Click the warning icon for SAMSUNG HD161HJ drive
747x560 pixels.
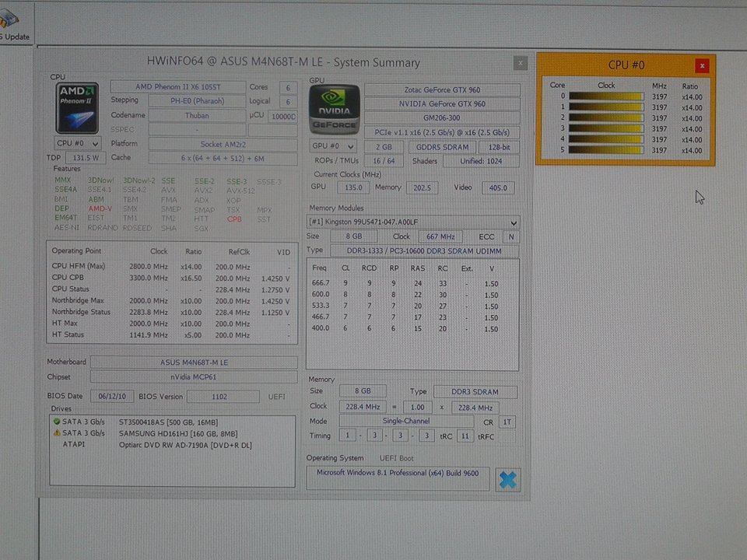pyautogui.click(x=56, y=433)
